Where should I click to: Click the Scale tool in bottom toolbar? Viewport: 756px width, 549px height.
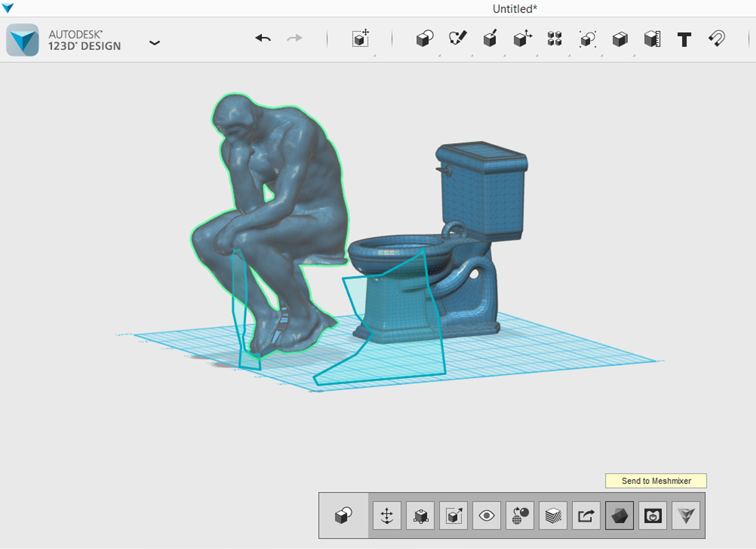click(x=420, y=515)
